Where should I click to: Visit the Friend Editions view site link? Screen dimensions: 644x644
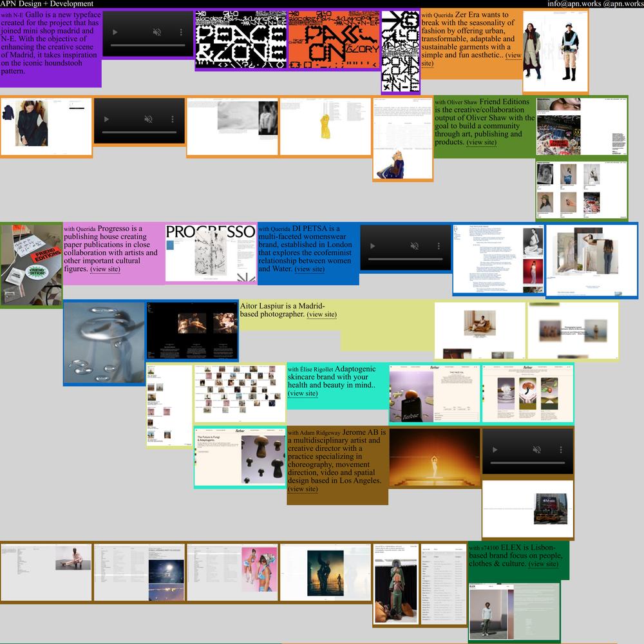point(481,142)
